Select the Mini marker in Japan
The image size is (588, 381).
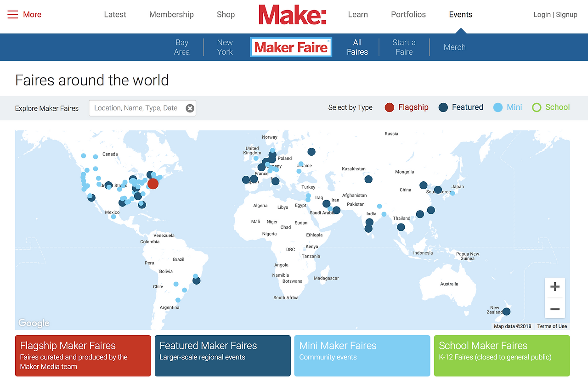452,193
